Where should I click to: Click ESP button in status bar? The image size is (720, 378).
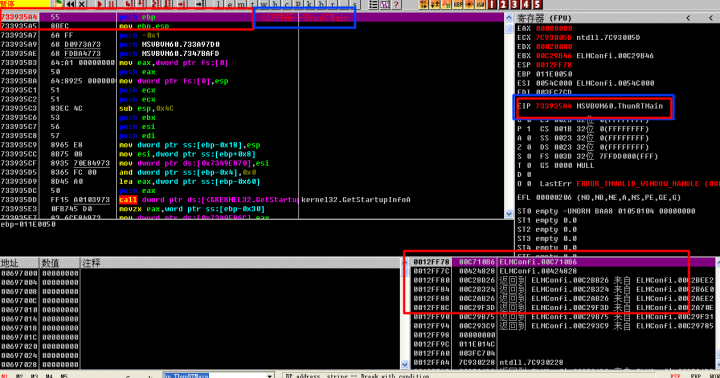[x=675, y=376]
